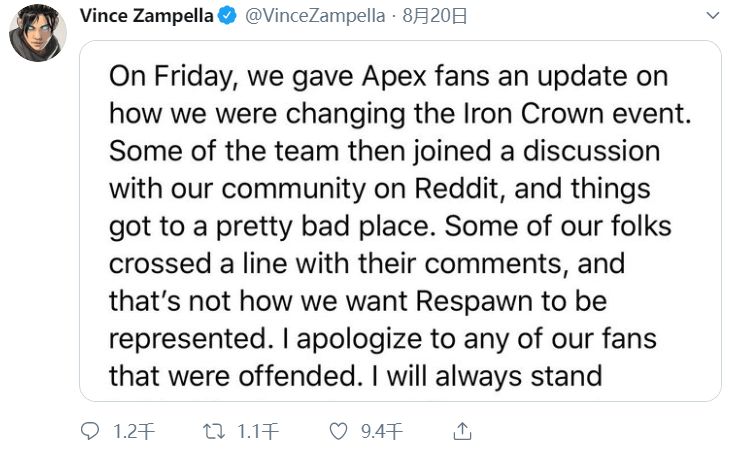The width and height of the screenshot is (729, 451).
Task: Click the 1.1千 retweet count
Action: [258, 431]
